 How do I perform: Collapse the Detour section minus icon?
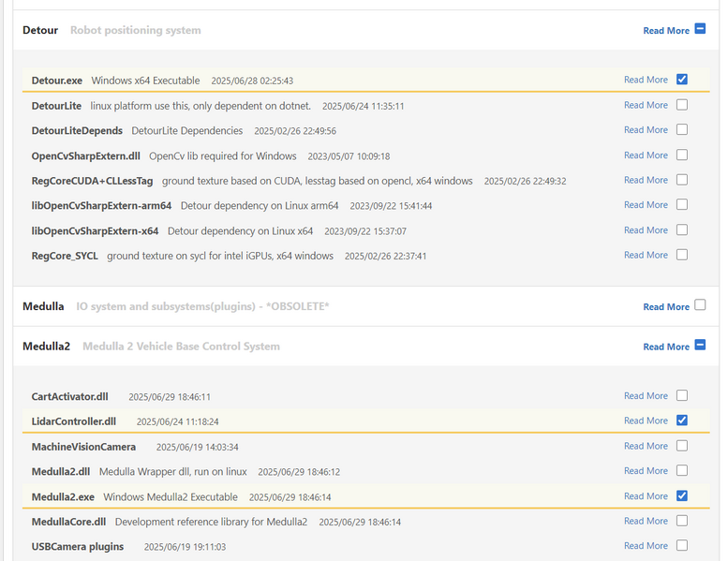click(x=700, y=30)
